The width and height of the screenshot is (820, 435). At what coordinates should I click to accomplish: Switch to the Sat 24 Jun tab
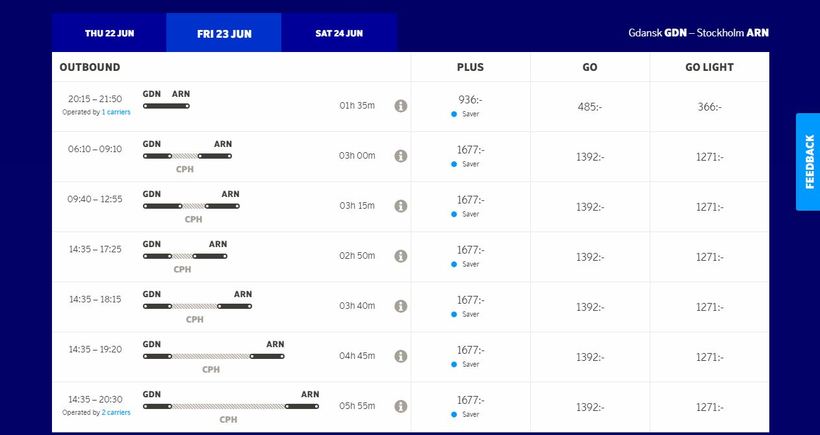point(339,33)
